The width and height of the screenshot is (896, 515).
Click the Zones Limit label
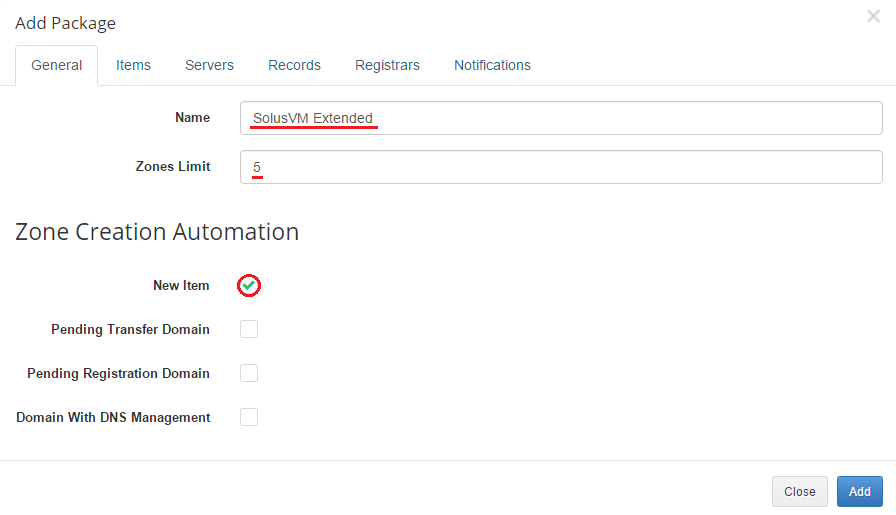(173, 166)
